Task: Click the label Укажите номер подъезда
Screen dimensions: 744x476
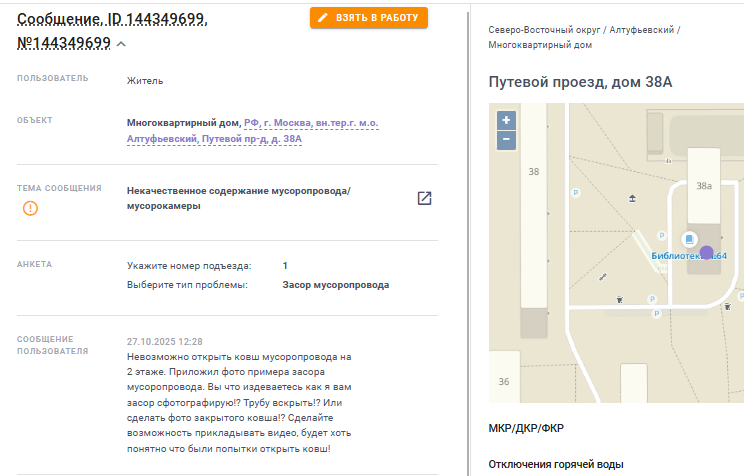Action: point(189,266)
